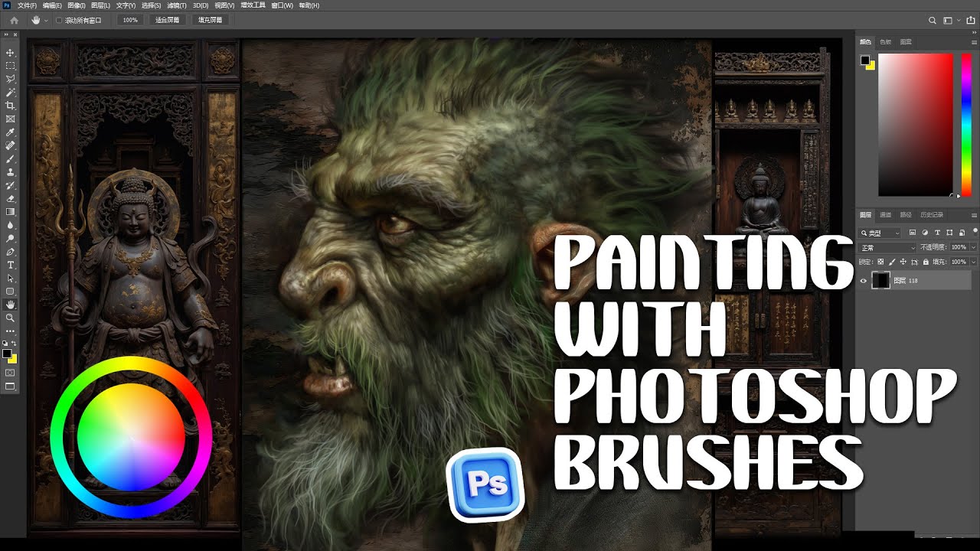Viewport: 980px width, 551px height.
Task: Select the Hand tool in the toolbar
Action: [10, 305]
